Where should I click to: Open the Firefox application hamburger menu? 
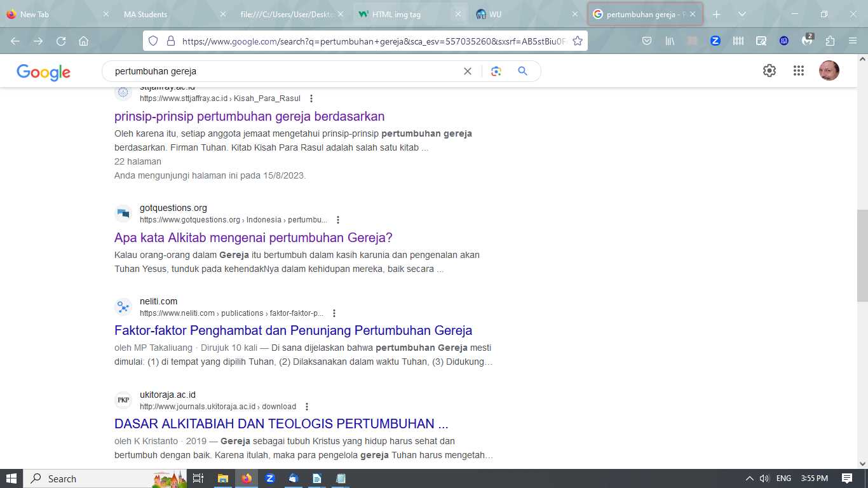click(x=853, y=41)
